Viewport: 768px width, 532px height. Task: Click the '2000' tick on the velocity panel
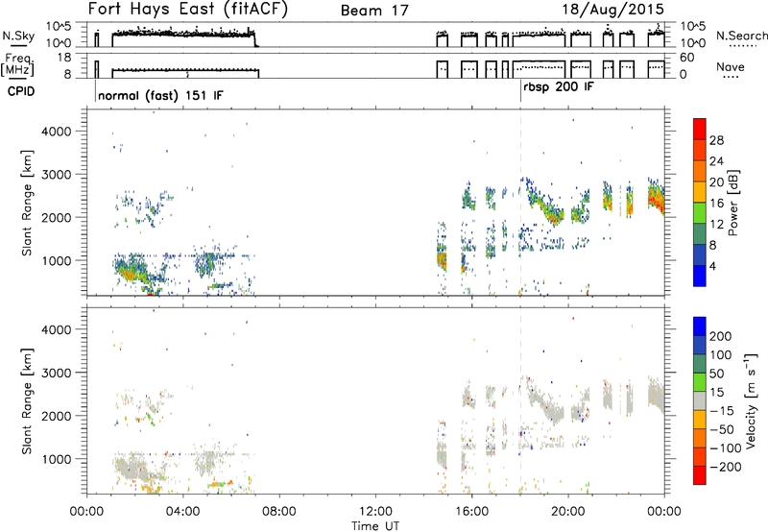coord(56,416)
